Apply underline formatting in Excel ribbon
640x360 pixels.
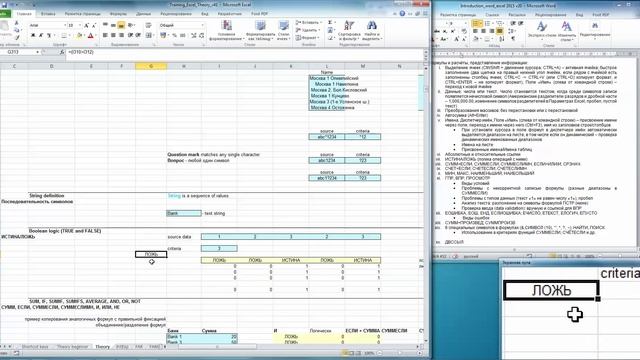[x=49, y=36]
